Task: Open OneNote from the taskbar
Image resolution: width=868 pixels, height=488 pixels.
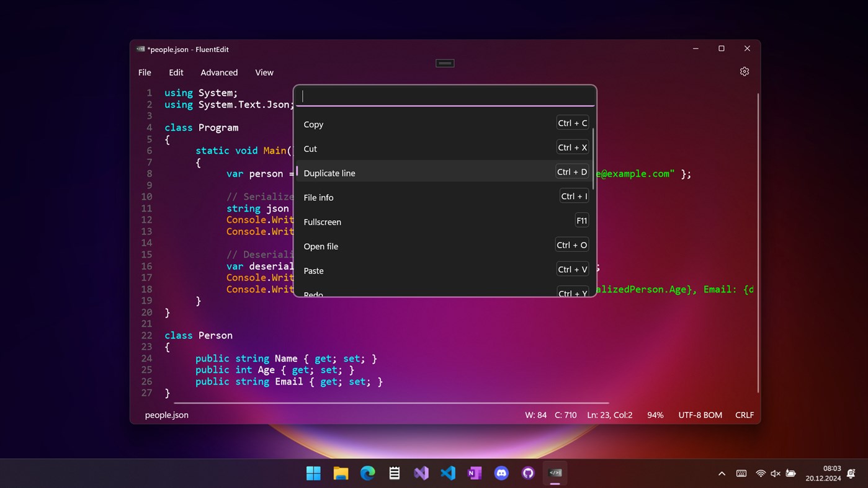Action: tap(475, 473)
